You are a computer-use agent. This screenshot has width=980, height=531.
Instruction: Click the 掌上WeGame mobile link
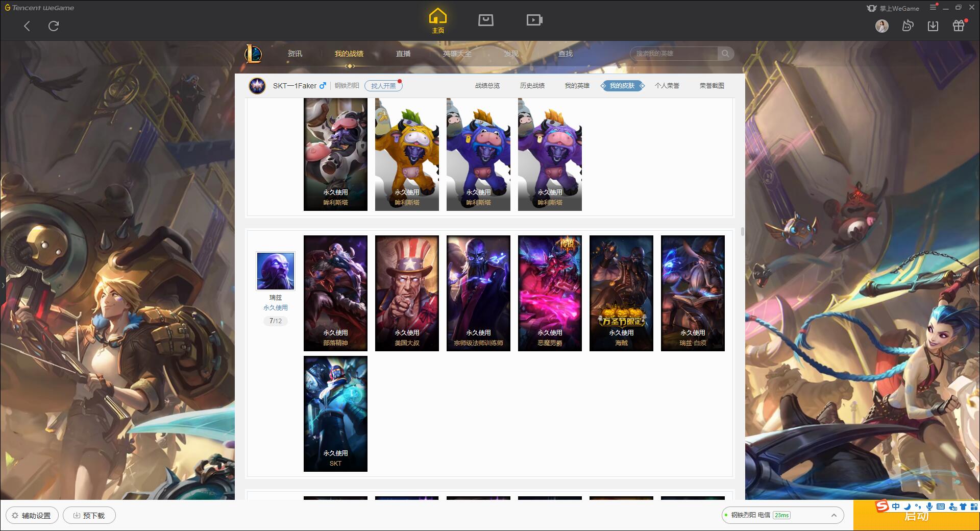[893, 8]
